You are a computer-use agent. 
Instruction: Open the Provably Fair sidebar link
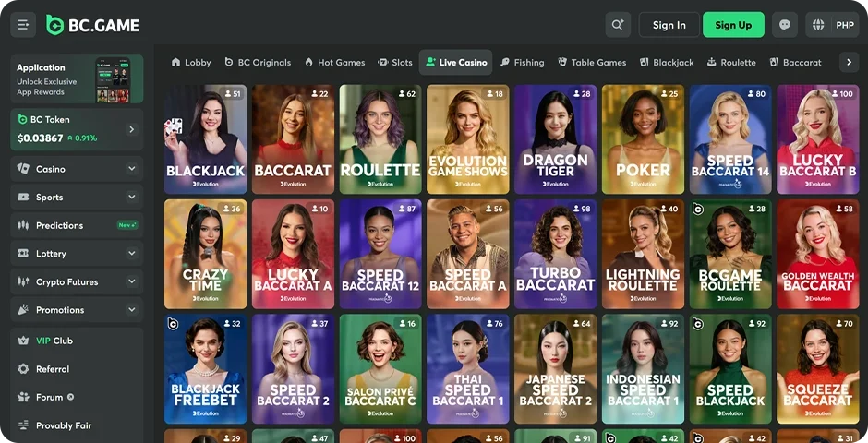[77, 425]
